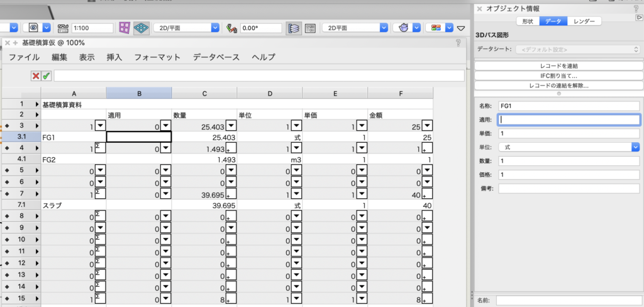This screenshot has height=307, width=644.
Task: Click the rotation angle icon beside 0.00°
Action: 231,28
